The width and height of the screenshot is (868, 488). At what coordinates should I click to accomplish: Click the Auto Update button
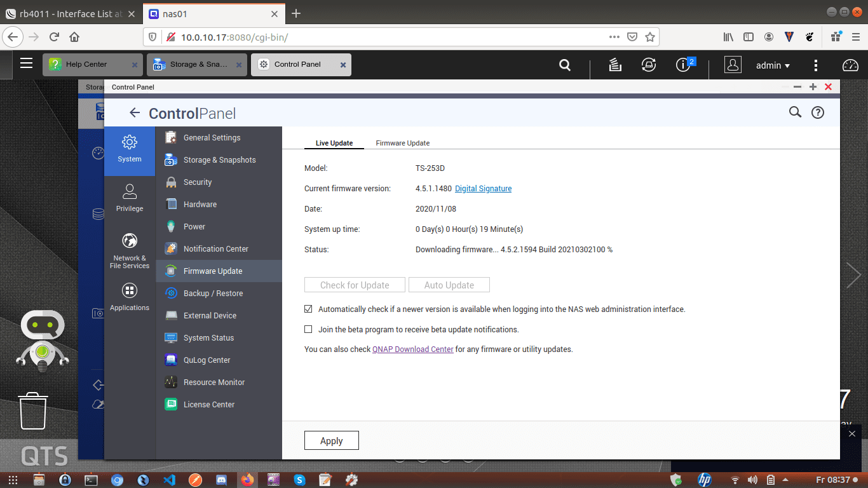[x=449, y=285]
